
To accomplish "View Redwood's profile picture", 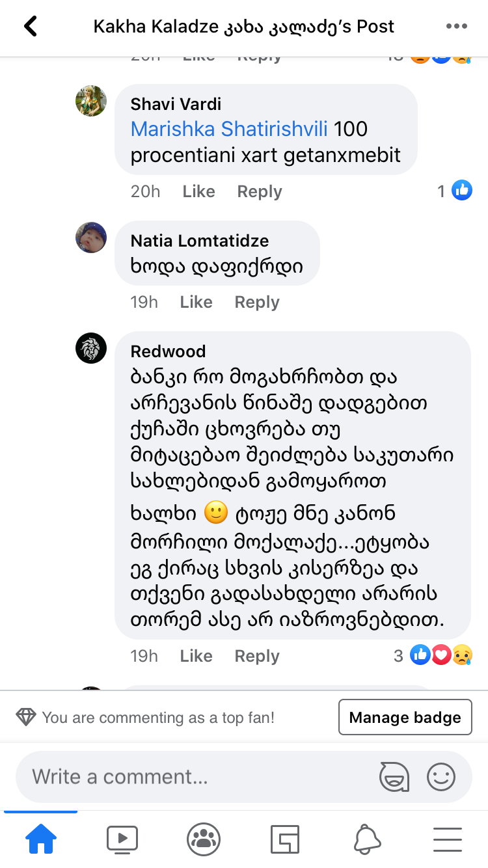I will pos(91,347).
